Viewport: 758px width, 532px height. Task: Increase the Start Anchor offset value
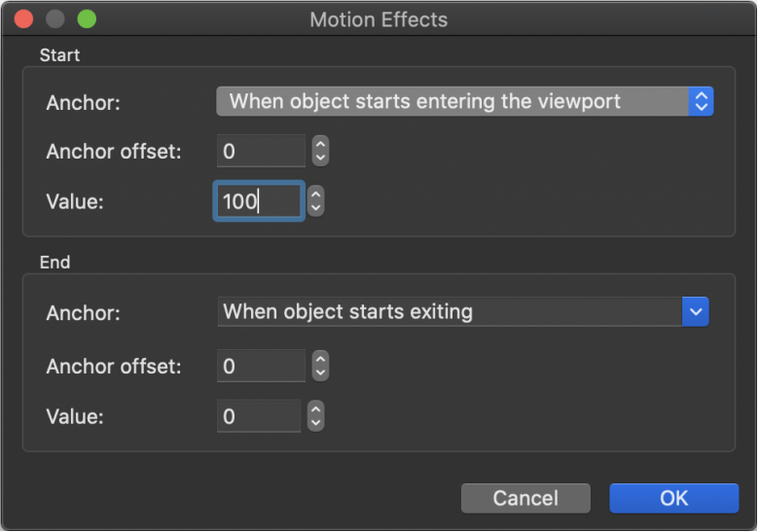click(x=320, y=144)
